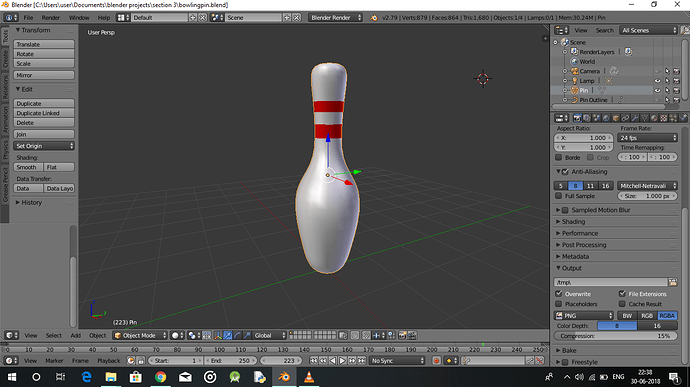Screen dimensions: 690x387
Task: Disable the Anti-Aliasing checkbox
Action: tap(565, 172)
